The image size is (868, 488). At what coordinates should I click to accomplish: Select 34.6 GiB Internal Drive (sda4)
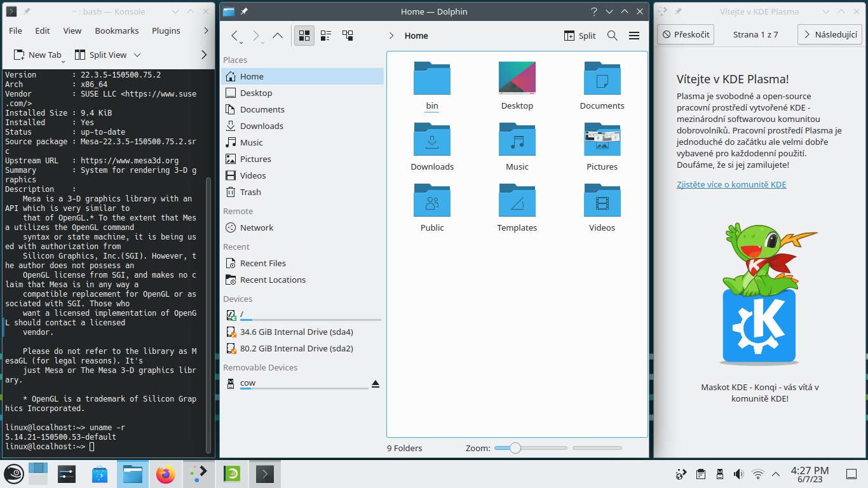(x=302, y=332)
